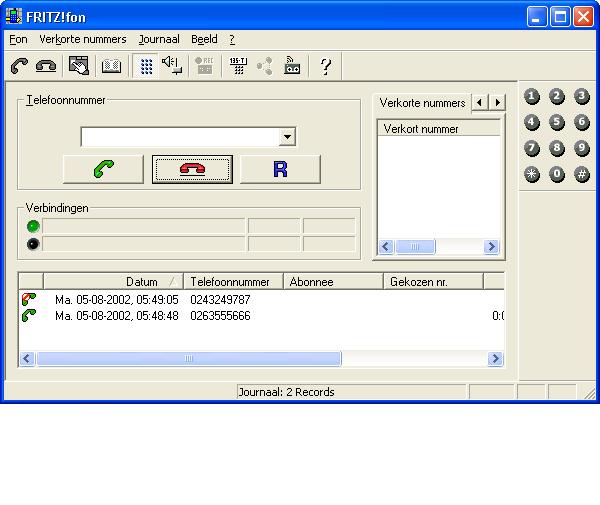This screenshot has width=600, height=505.
Task: Click the question mark help toolbar icon
Action: [x=325, y=66]
